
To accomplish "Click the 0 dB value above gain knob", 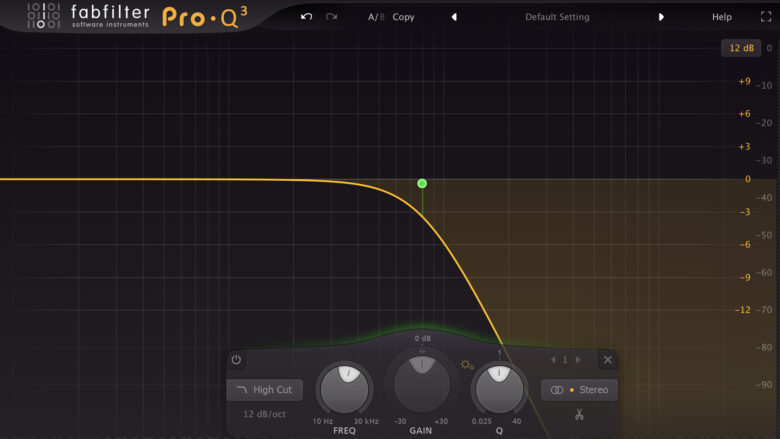I will pyautogui.click(x=423, y=339).
